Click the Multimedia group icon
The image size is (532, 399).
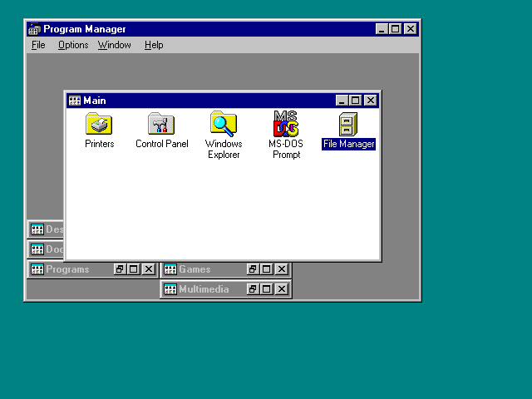(x=170, y=289)
